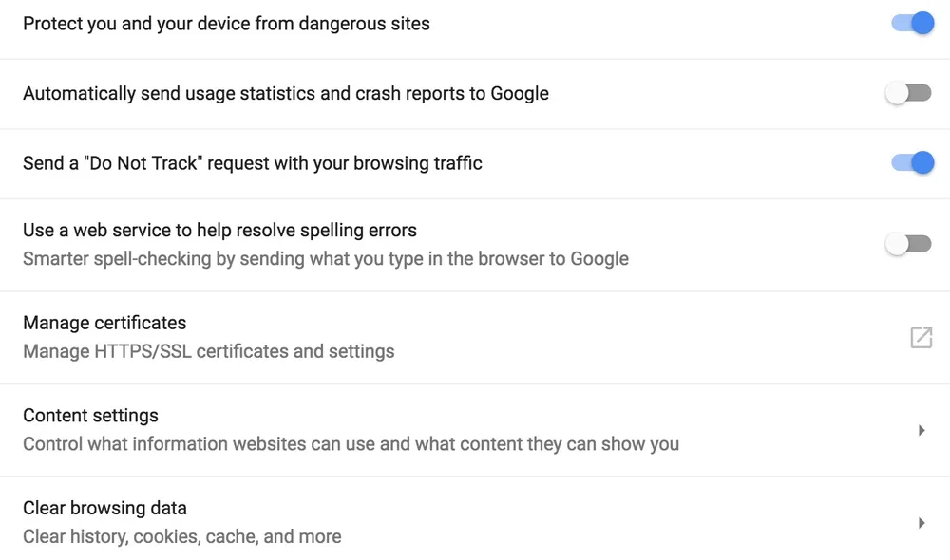Turn off the Do Not Track toggle
950x560 pixels.
912,163
